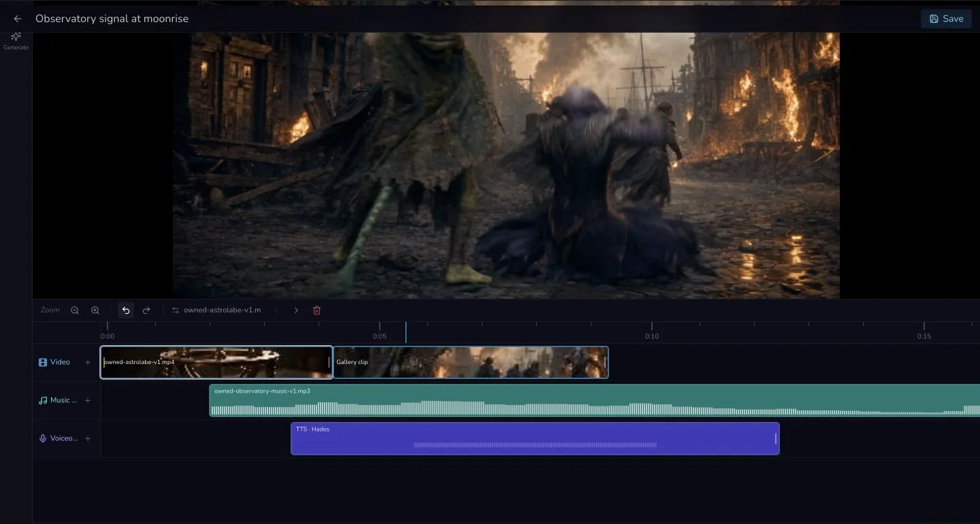Zoom in the timeline

pos(95,310)
